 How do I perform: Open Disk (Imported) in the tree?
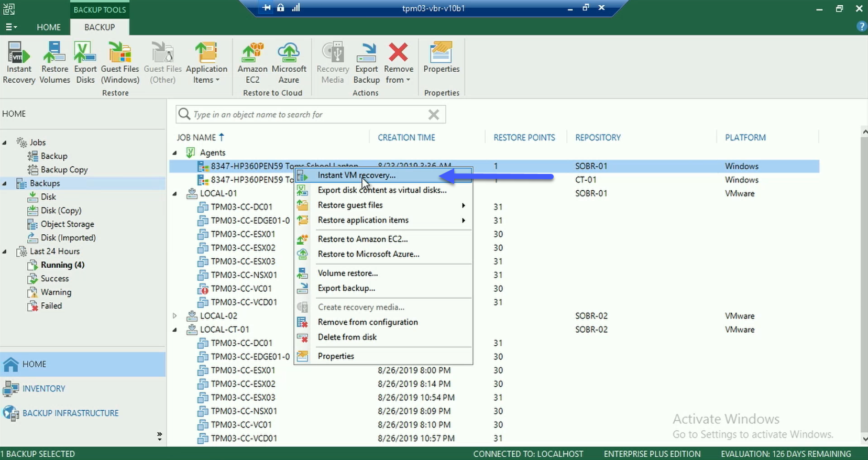tap(68, 238)
